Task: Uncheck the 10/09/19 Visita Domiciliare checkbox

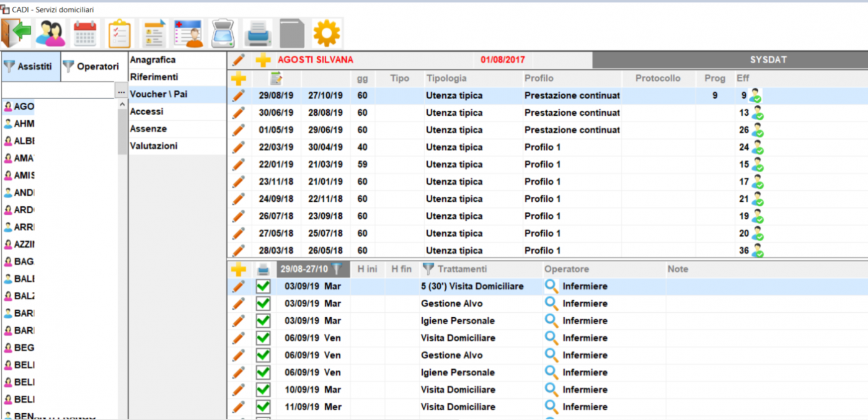Action: coord(263,390)
